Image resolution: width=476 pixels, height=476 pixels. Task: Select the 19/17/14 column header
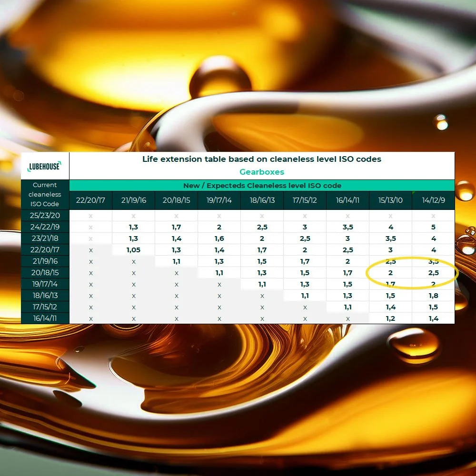[x=219, y=200]
